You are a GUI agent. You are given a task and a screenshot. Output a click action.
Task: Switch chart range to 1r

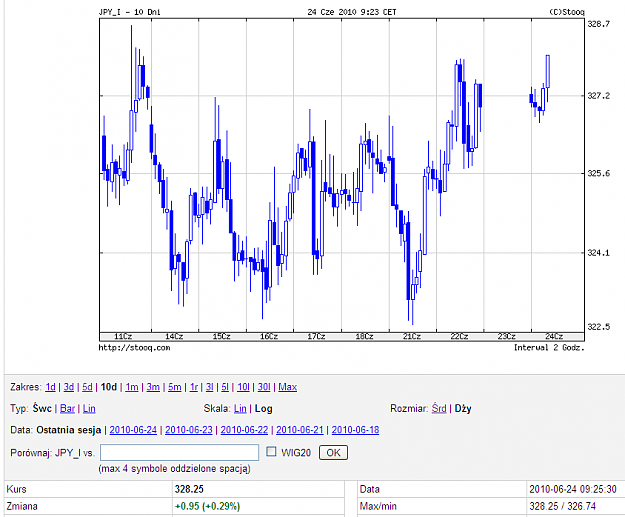coord(194,387)
